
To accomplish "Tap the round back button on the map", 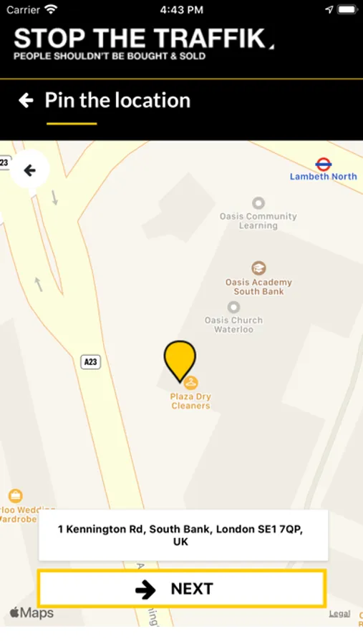I will (29, 170).
